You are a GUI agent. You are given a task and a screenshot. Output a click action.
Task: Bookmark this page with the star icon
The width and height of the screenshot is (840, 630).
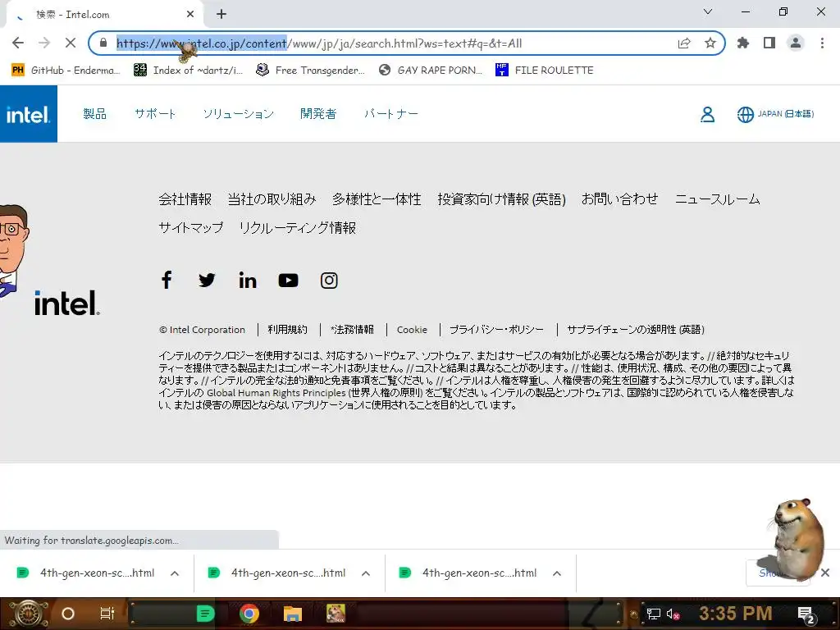pos(710,43)
